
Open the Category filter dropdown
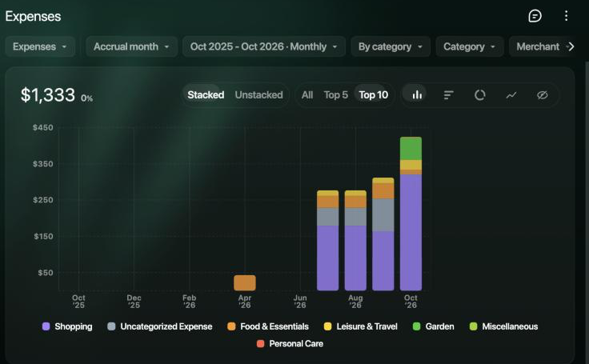[x=470, y=46]
